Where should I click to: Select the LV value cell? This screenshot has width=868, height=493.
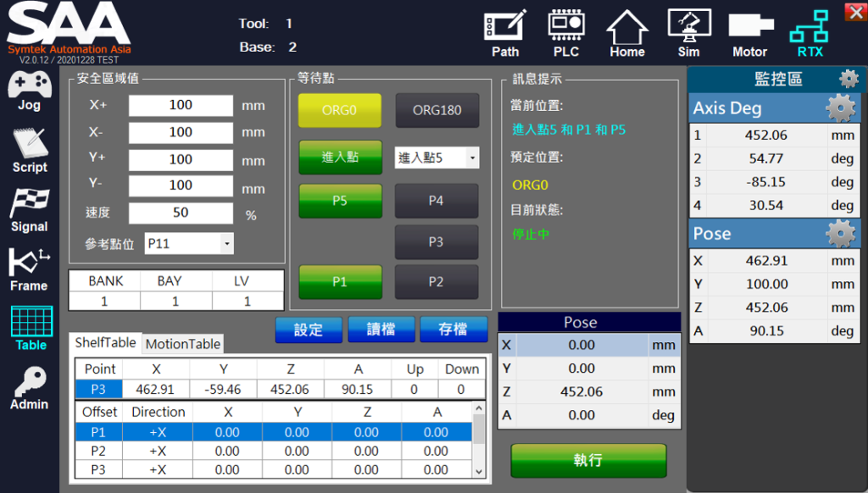point(247,301)
